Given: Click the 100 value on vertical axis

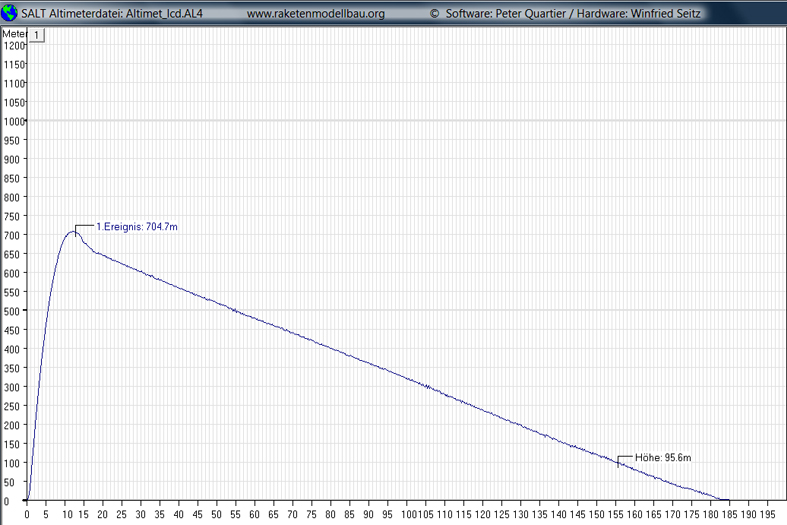Looking at the screenshot, I should click(12, 463).
